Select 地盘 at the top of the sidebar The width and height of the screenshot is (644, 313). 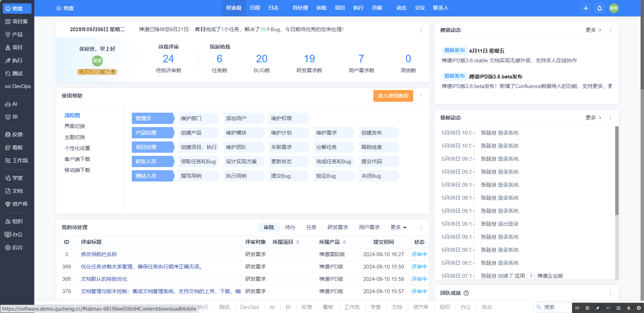click(17, 8)
